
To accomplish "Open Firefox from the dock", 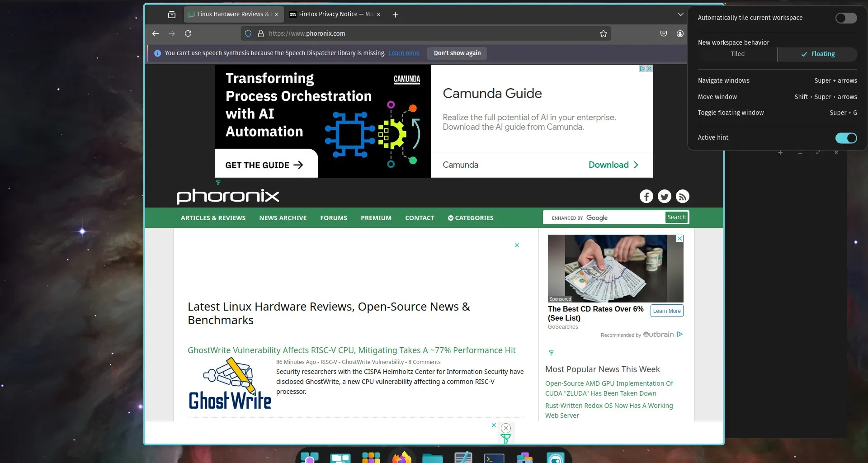I will 401,458.
